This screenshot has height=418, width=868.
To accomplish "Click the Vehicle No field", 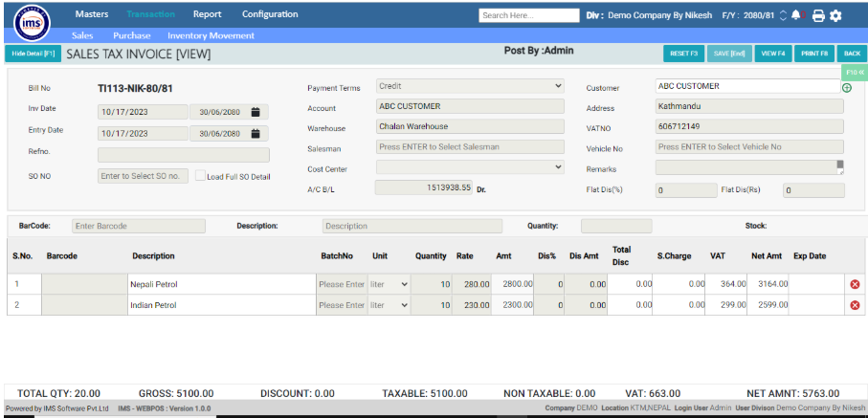I will [749, 146].
